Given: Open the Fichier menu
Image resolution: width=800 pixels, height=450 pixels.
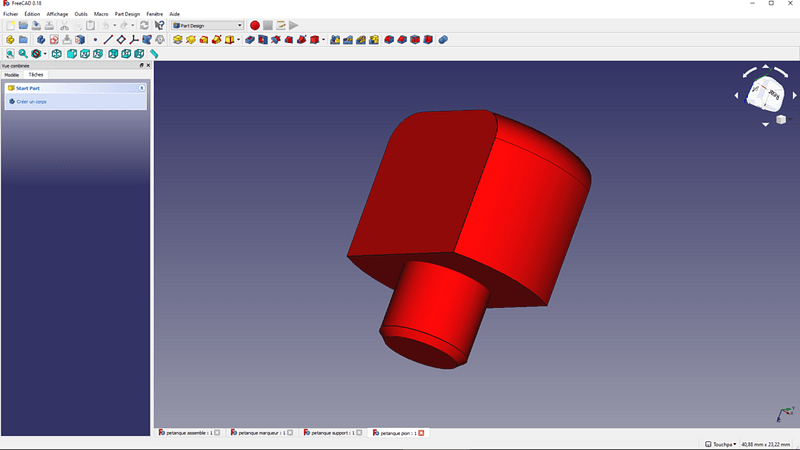Looking at the screenshot, I should pos(11,14).
